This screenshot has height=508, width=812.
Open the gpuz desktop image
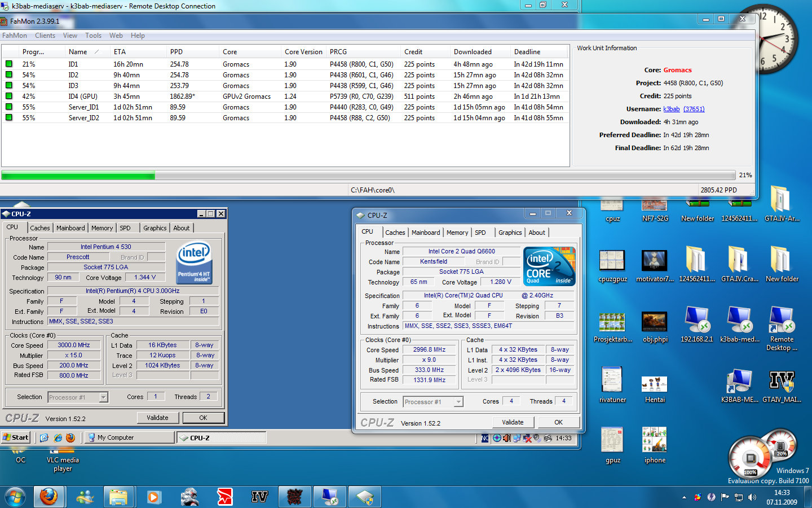pos(612,445)
